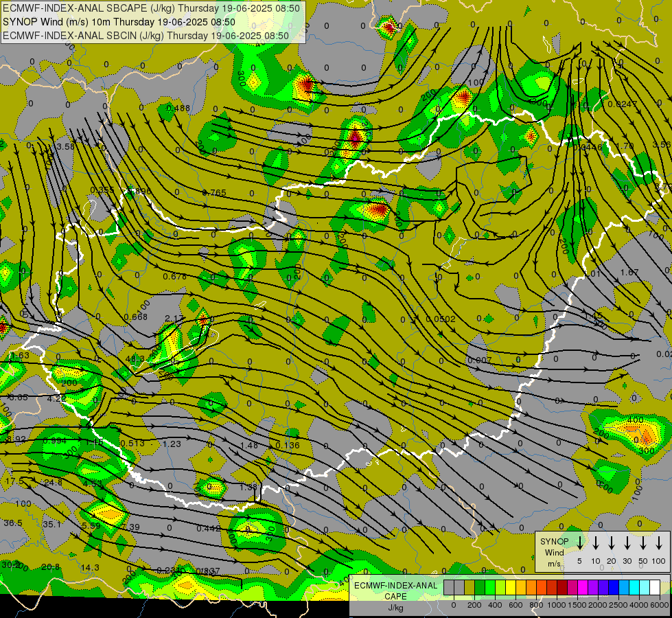Pick the olive swatch in the CAPE legend
The width and height of the screenshot is (672, 618).
pos(470,588)
